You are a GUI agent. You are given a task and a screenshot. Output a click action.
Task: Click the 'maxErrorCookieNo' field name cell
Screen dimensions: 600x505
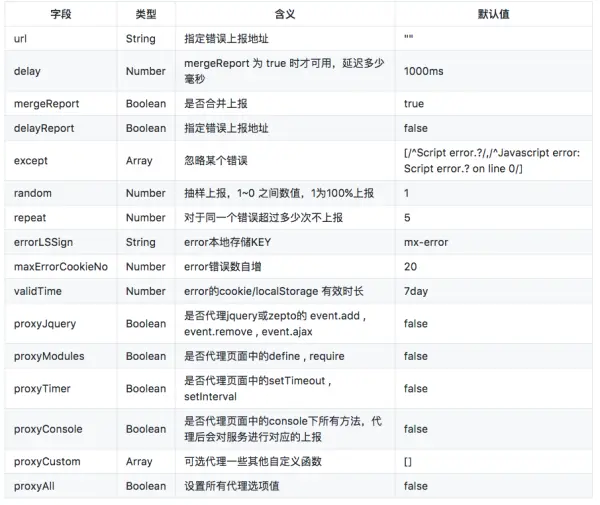coord(61,267)
